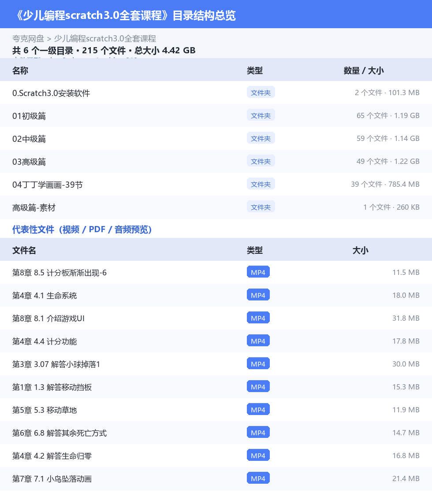This screenshot has width=432, height=504.
Task: Click the 16.8 MB size value
Action: coord(406,456)
